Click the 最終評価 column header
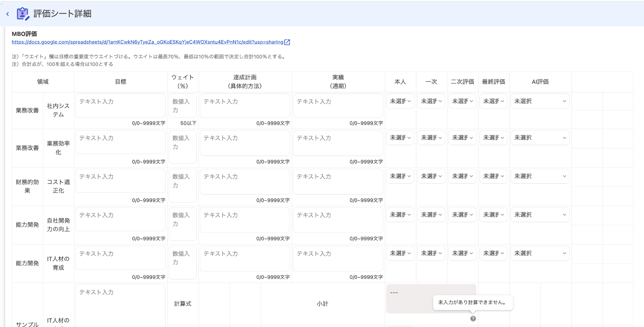 click(493, 82)
